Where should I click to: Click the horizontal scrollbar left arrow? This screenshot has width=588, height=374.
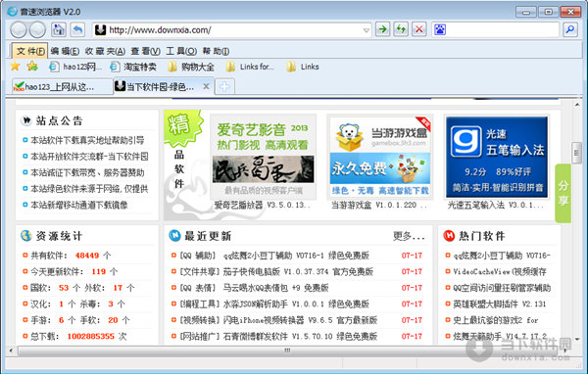click(x=11, y=351)
